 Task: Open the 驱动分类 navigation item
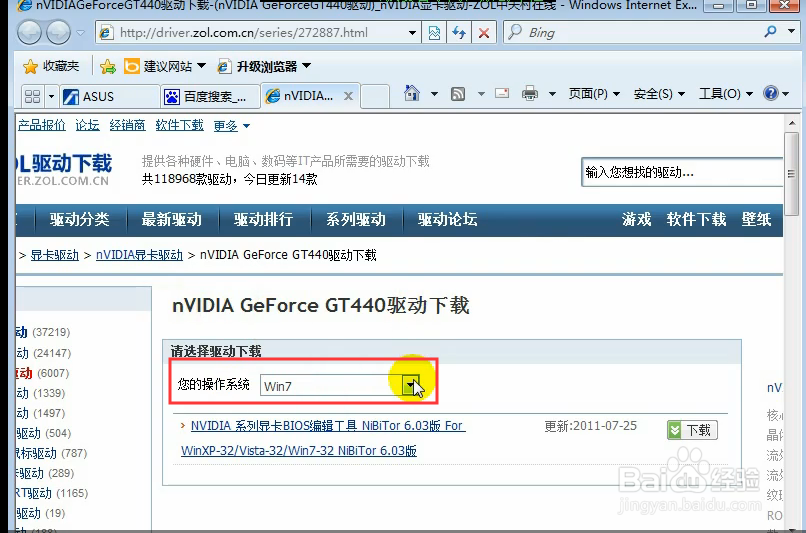(x=80, y=219)
